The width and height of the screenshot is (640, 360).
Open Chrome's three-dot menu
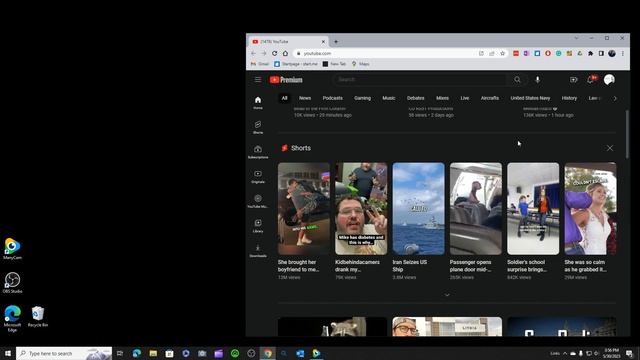pyautogui.click(x=623, y=53)
